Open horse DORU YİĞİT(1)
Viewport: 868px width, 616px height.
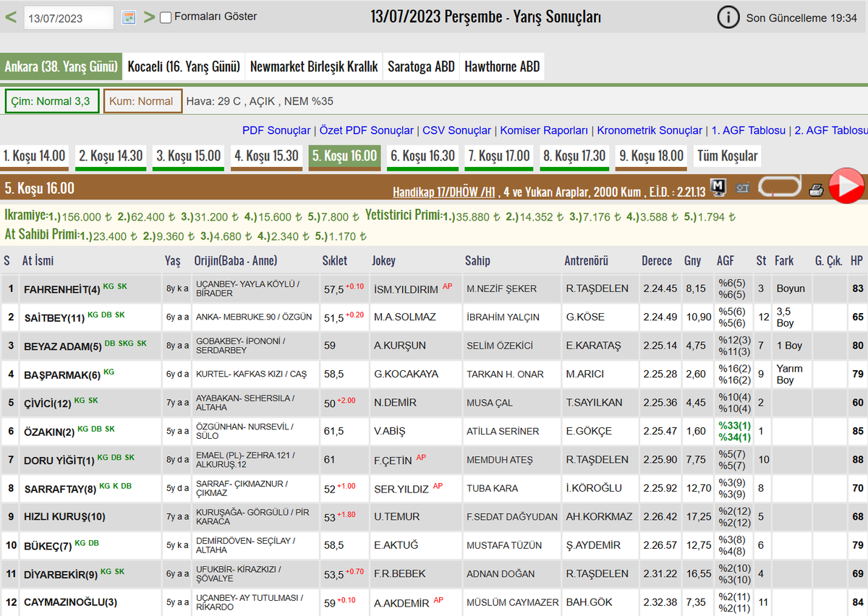[59, 460]
